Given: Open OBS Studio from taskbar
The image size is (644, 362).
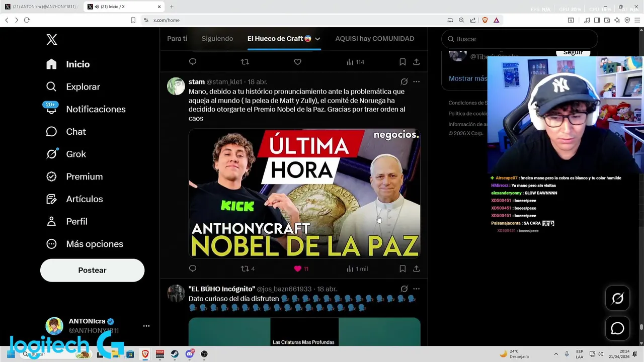Looking at the screenshot, I should (x=204, y=354).
